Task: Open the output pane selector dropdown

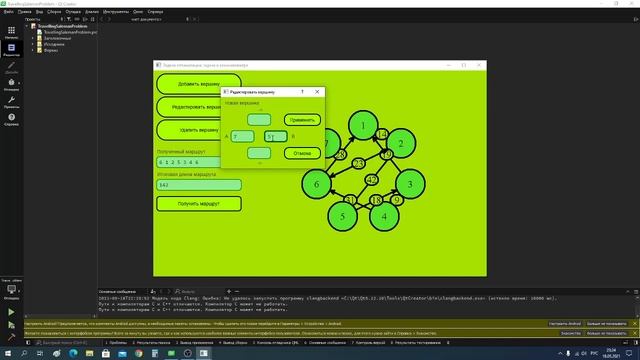Action: click(x=122, y=291)
